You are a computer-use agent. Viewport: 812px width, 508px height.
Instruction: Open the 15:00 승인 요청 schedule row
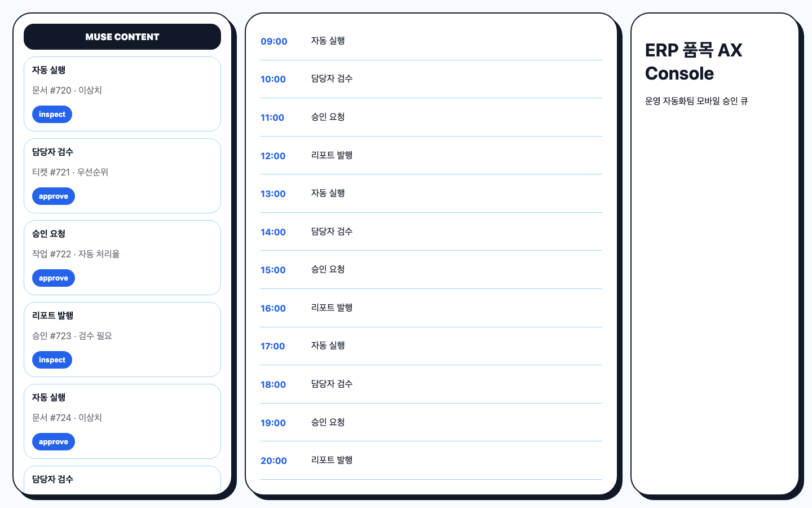(x=431, y=270)
